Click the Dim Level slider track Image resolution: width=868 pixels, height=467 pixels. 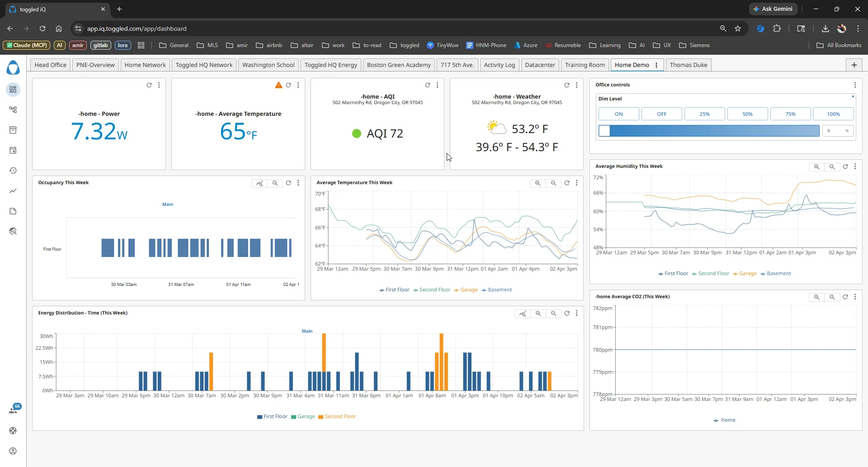[709, 131]
